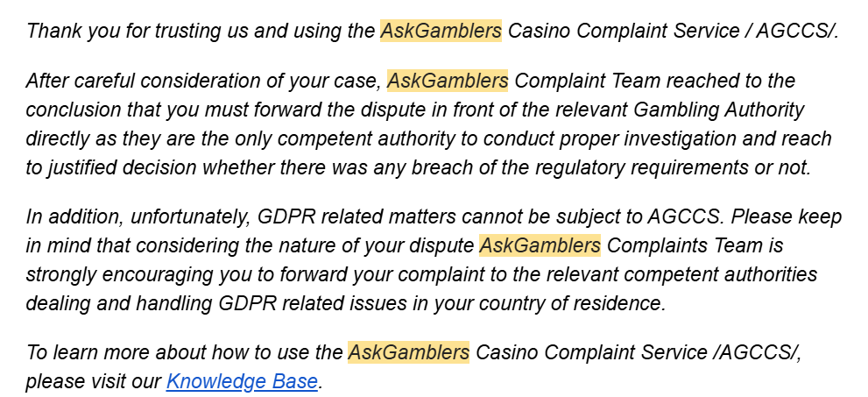Click the word GDPR after unfortunately
This screenshot has height=397, width=868.
(286, 216)
